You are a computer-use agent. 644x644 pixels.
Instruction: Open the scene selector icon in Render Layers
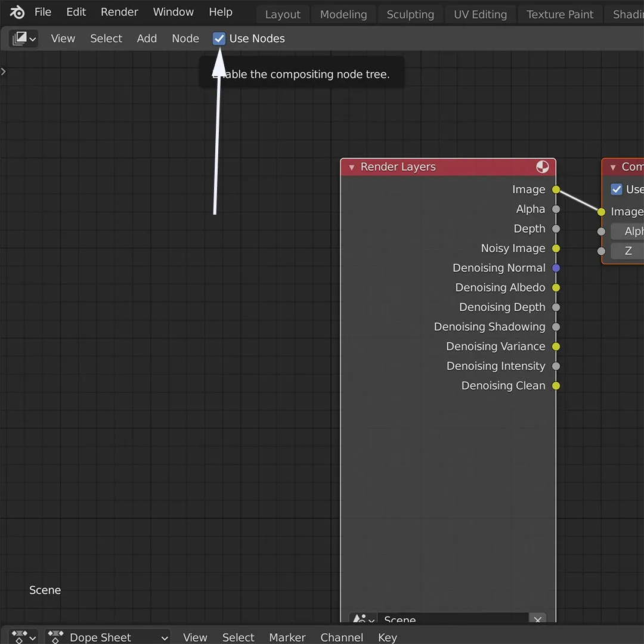coord(363,618)
